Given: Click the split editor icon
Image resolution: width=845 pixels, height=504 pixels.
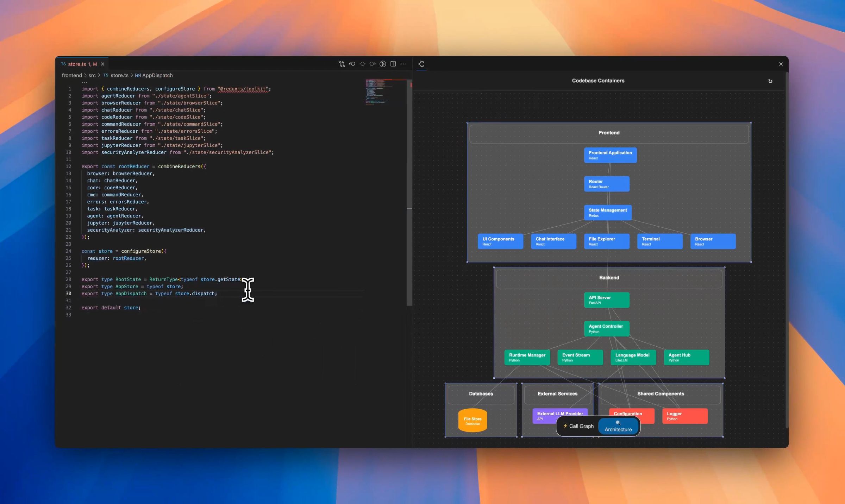Looking at the screenshot, I should pyautogui.click(x=393, y=64).
